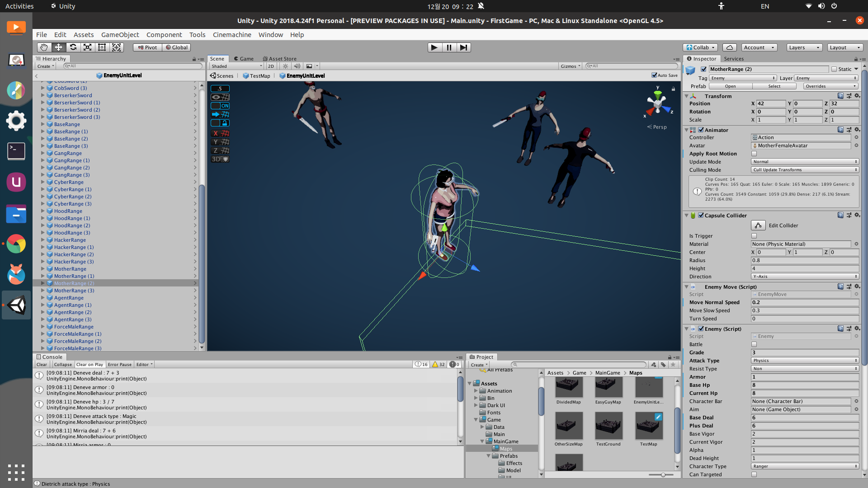The height and width of the screenshot is (488, 868).
Task: Switch to the Services tab
Action: 733,59
